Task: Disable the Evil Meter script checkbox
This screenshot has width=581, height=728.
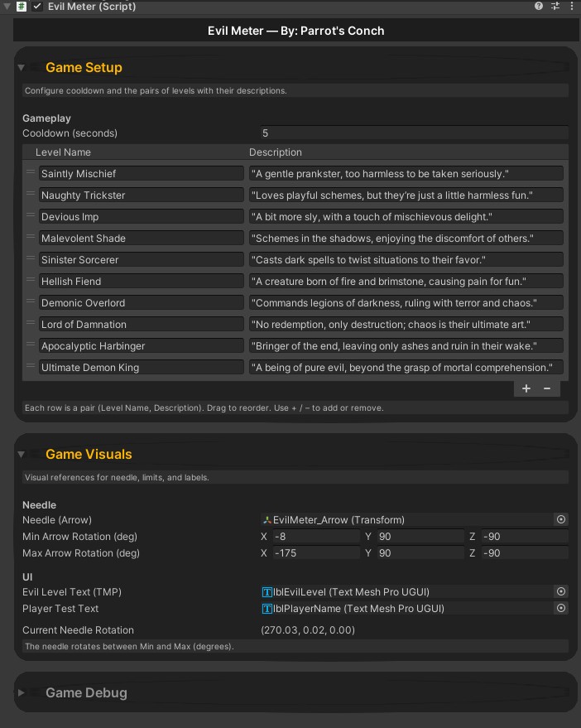Action: tap(37, 6)
